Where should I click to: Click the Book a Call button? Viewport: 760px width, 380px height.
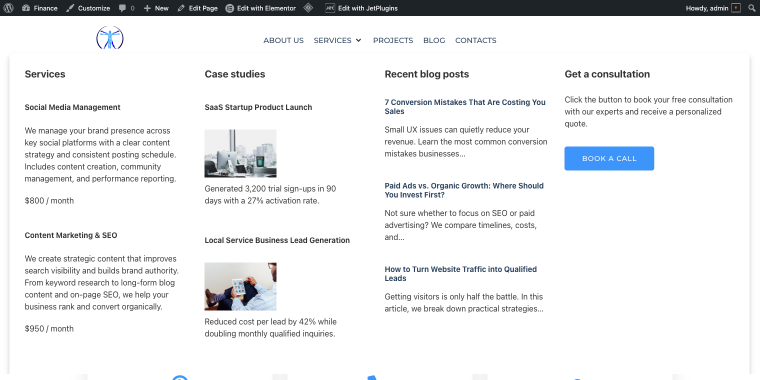click(609, 158)
